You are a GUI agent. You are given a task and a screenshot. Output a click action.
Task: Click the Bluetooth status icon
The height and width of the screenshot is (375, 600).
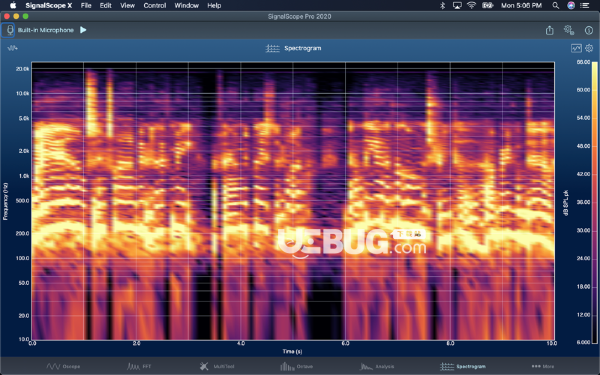coord(443,5)
